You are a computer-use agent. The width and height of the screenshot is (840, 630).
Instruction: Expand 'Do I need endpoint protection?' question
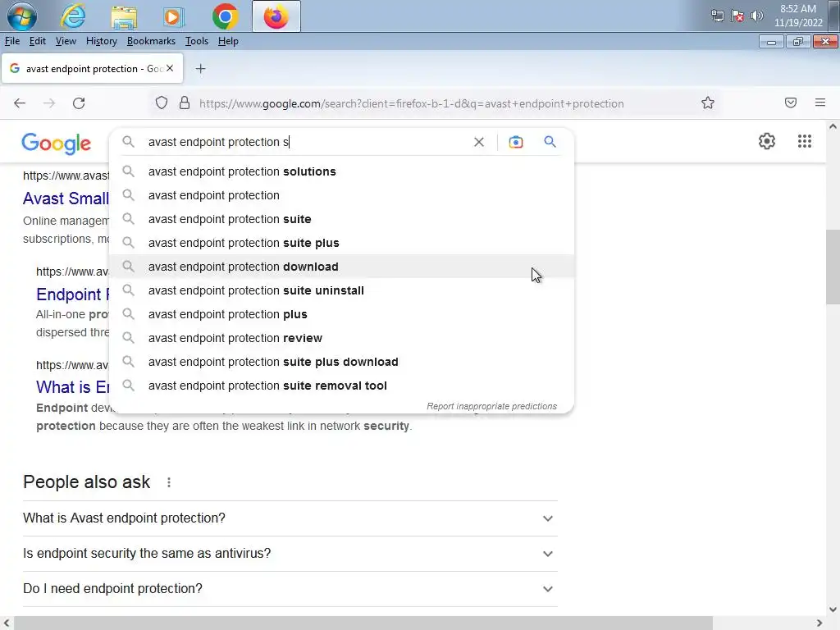point(290,589)
